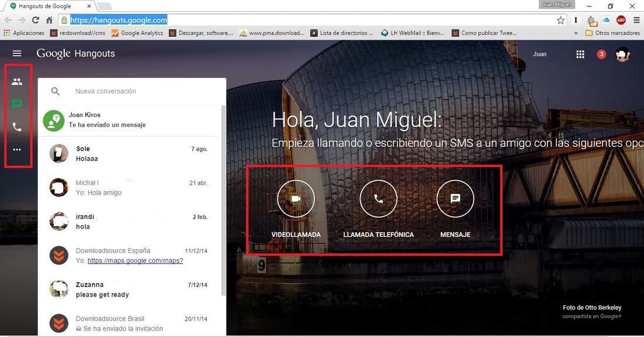This screenshot has width=644, height=337.
Task: Open the Contacts sidebar icon
Action: click(17, 81)
